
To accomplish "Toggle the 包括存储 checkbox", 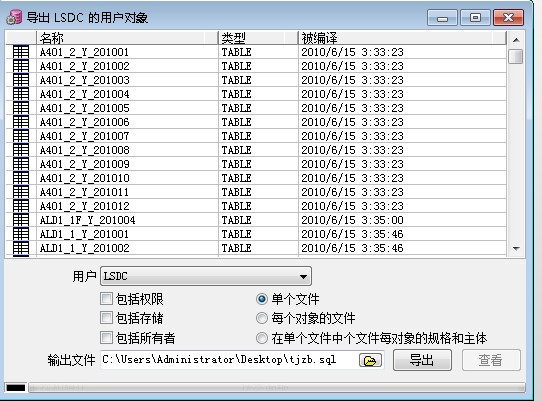I will pyautogui.click(x=106, y=318).
